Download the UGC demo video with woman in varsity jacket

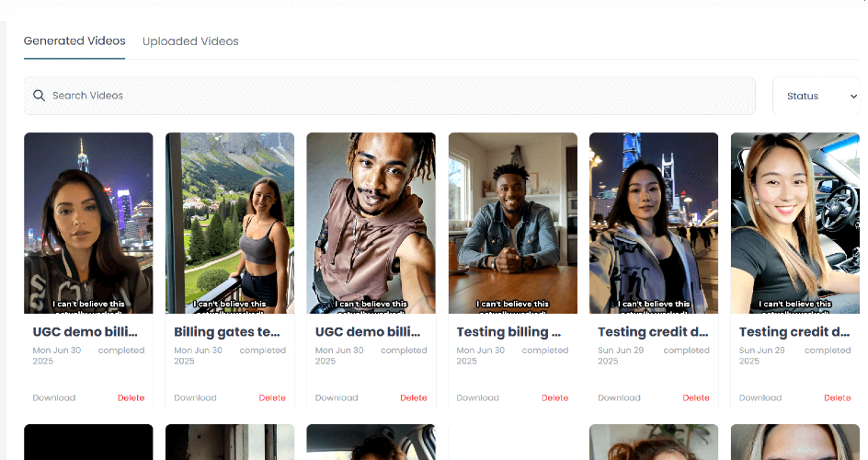coord(53,397)
